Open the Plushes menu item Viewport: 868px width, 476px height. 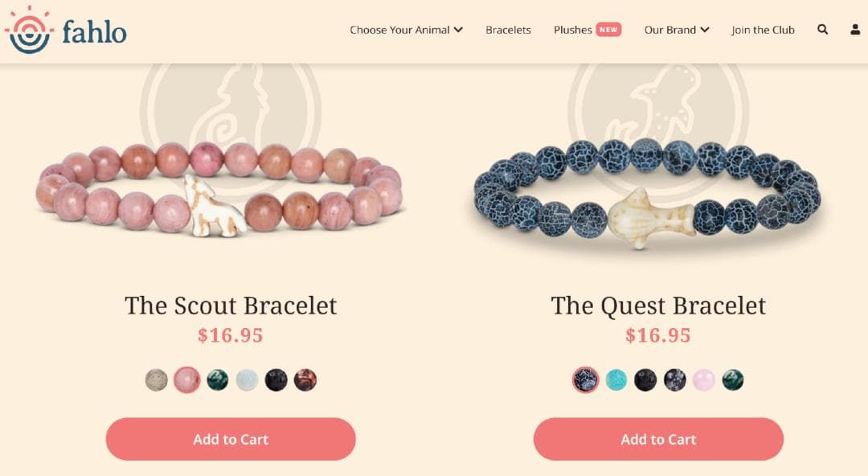pos(573,30)
